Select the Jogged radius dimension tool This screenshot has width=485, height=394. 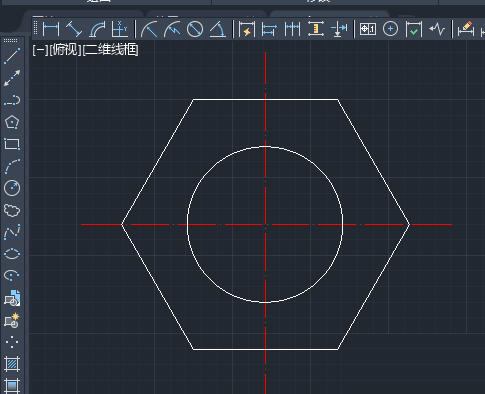[172, 29]
